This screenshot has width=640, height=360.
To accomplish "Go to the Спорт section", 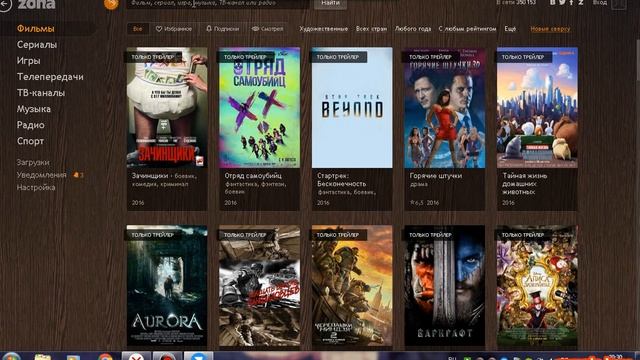I will click(x=30, y=141).
